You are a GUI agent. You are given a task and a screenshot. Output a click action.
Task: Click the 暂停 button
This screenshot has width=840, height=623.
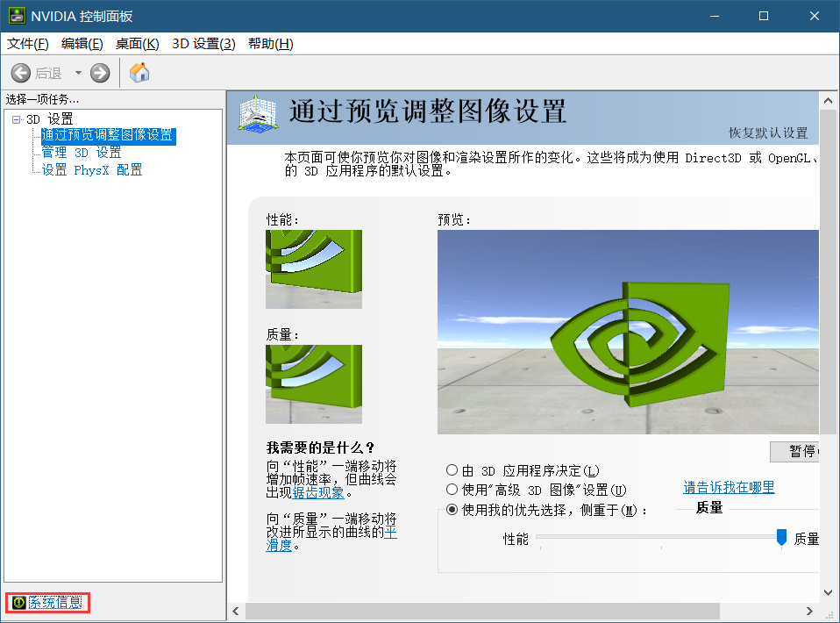click(795, 451)
